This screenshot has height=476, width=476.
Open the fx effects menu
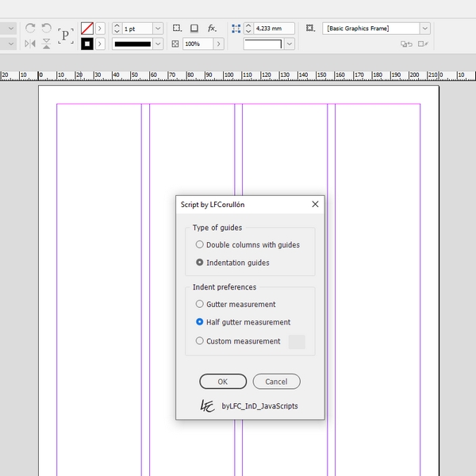212,29
